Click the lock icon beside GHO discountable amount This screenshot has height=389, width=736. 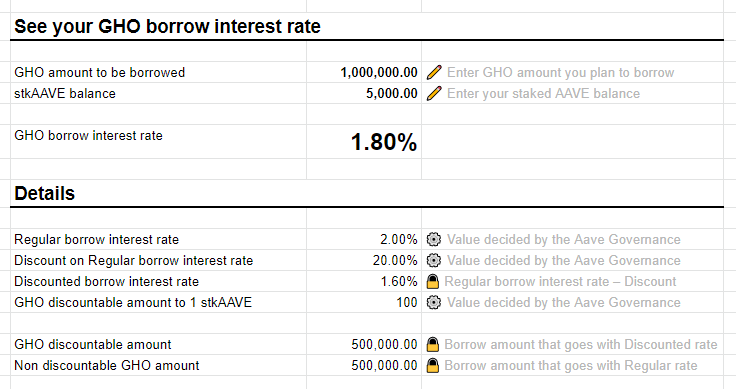pyautogui.click(x=433, y=344)
